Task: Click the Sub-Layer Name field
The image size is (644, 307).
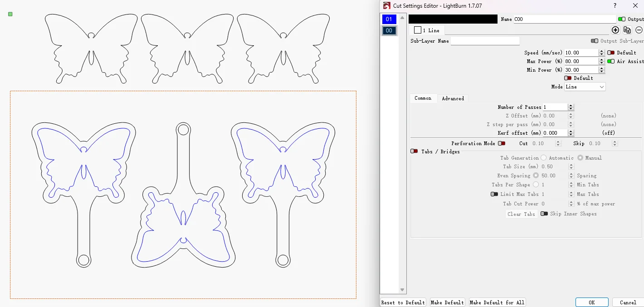Action: point(485,41)
